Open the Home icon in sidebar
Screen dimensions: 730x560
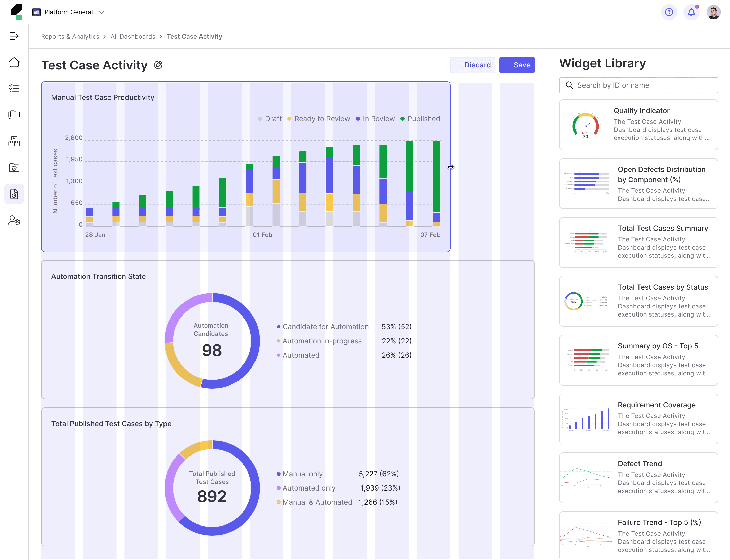point(14,62)
